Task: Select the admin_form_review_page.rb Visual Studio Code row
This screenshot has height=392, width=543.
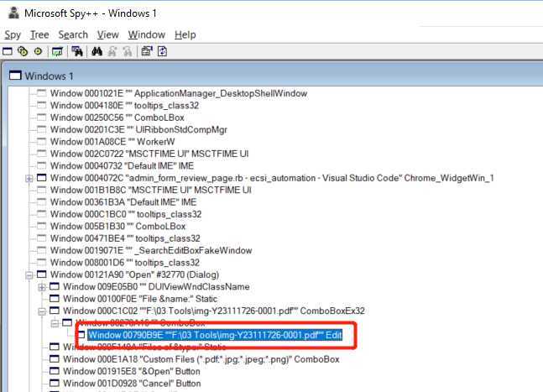Action: point(272,178)
